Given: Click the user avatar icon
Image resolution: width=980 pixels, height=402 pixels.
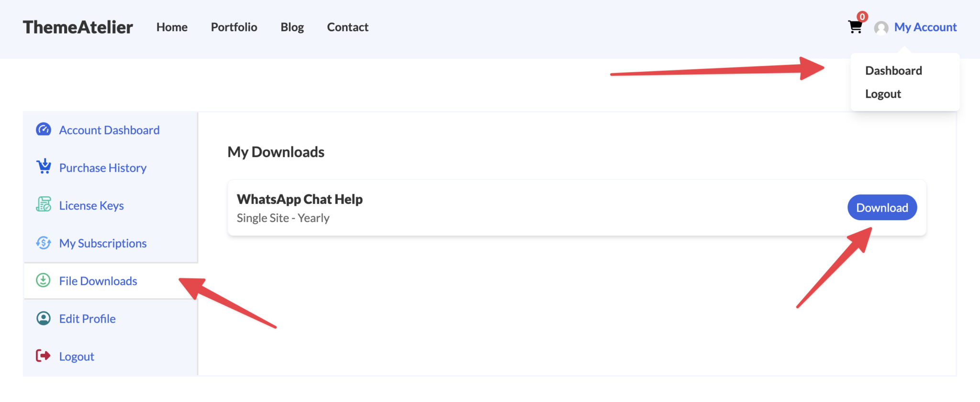Looking at the screenshot, I should click(881, 28).
